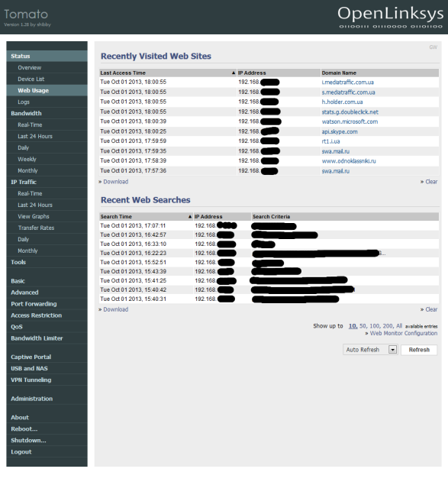
Task: Sort by Search Time arrow
Action: click(190, 216)
